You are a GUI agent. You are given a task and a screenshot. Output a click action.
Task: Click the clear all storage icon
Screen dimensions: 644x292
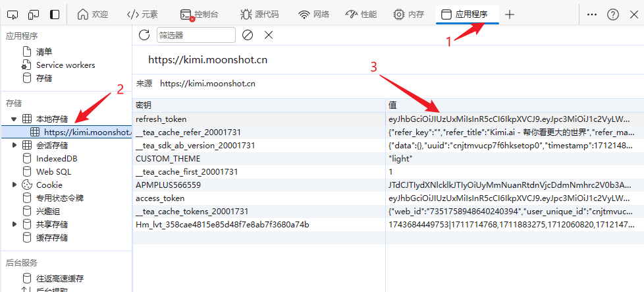(x=248, y=35)
